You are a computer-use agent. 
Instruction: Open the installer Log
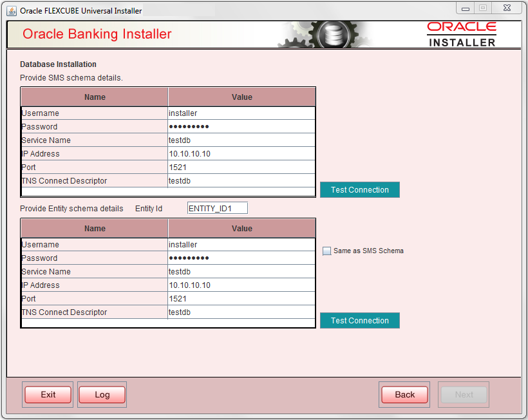(x=102, y=394)
